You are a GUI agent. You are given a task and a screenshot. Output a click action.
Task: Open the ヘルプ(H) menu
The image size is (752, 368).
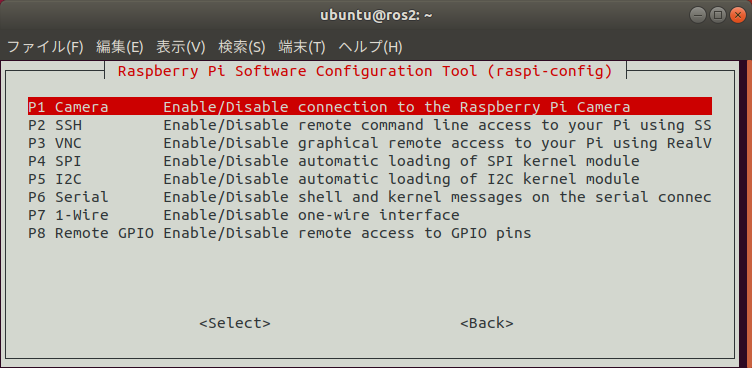click(370, 47)
